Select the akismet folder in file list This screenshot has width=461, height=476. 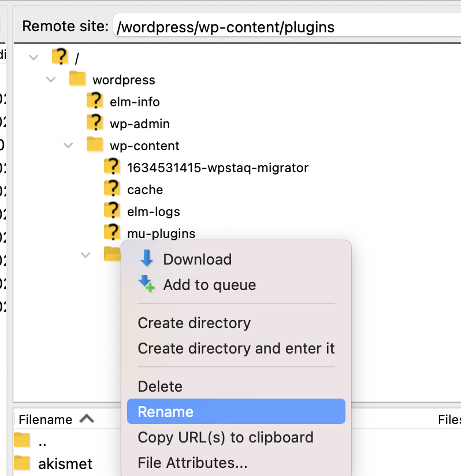pyautogui.click(x=65, y=463)
